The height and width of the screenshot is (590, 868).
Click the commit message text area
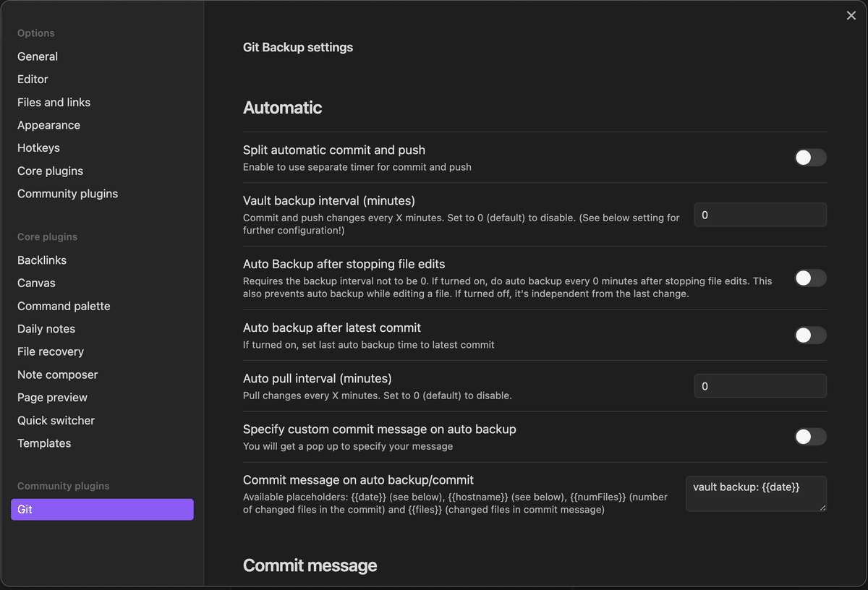click(755, 494)
